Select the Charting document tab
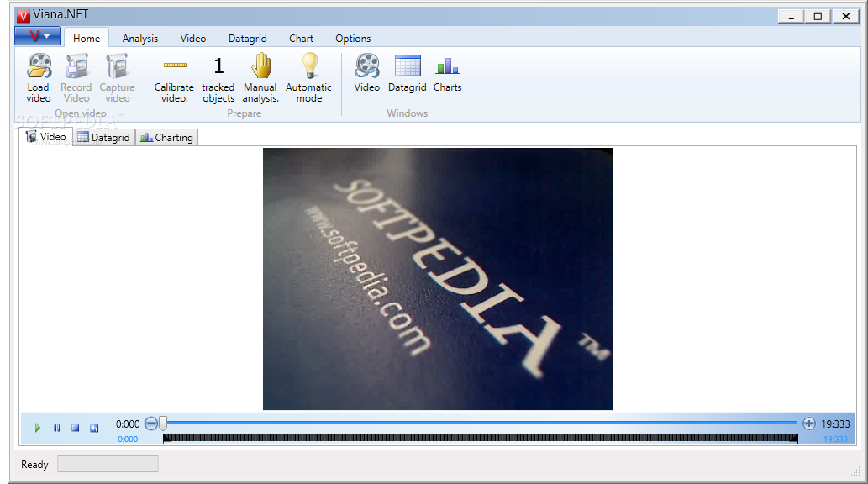868x484 pixels. click(166, 137)
